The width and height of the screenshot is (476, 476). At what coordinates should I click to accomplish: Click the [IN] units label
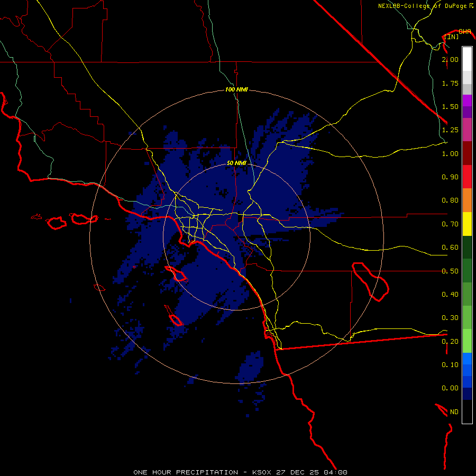(x=451, y=36)
